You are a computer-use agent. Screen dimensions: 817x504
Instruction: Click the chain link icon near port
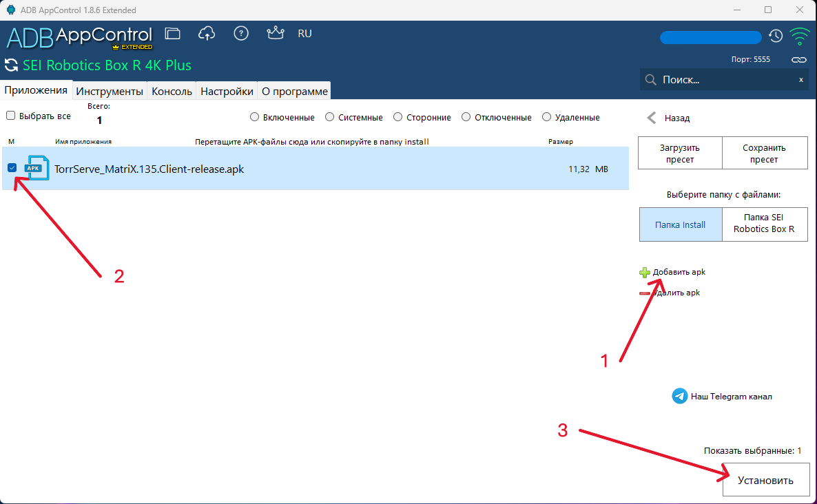pyautogui.click(x=799, y=60)
